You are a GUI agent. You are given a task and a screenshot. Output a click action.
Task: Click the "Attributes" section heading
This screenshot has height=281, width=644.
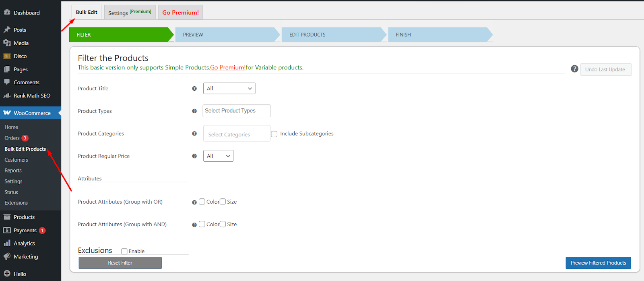tap(90, 179)
